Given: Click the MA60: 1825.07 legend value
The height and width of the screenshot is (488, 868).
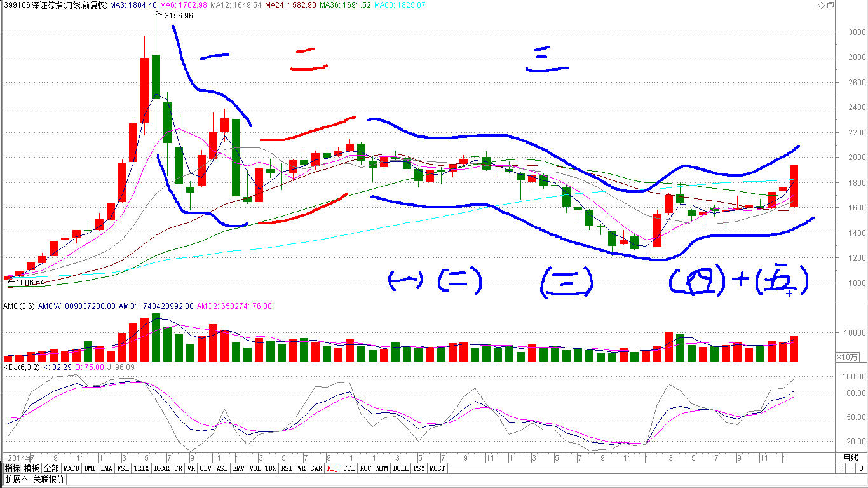Looking at the screenshot, I should [x=400, y=5].
